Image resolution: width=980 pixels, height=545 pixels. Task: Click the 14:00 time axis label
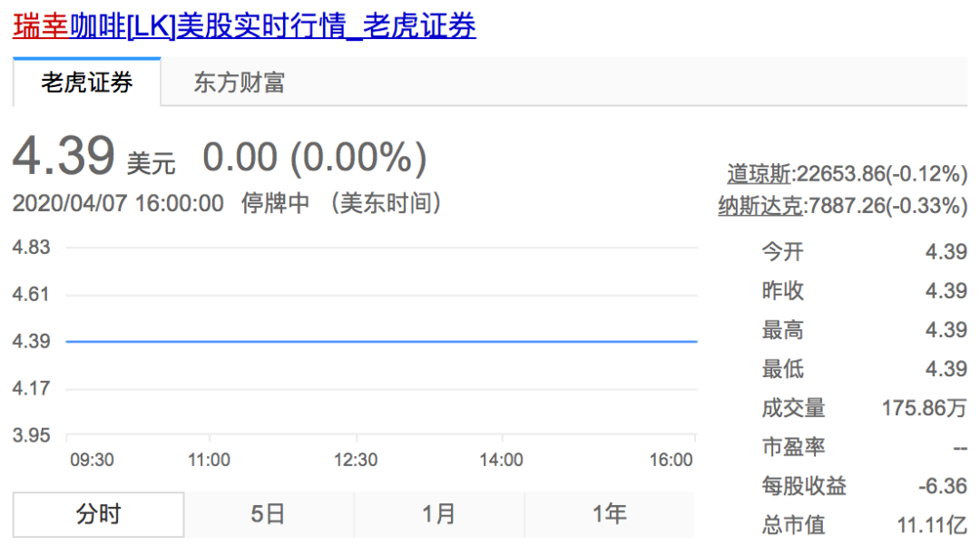[501, 460]
